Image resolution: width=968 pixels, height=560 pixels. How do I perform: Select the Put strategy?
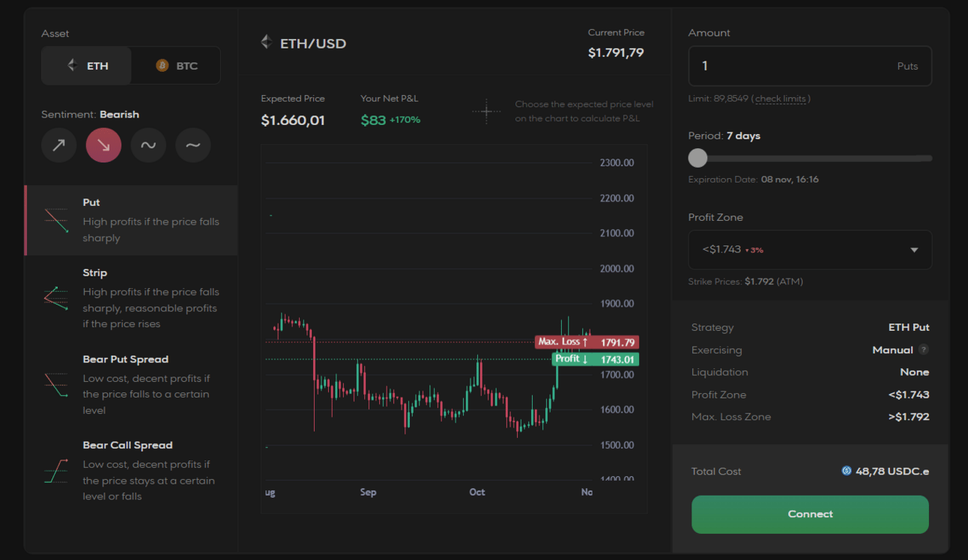[131, 220]
